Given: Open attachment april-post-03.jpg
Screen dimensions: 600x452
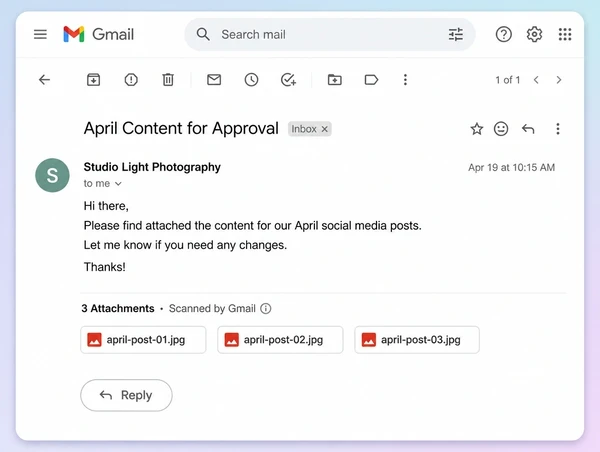Looking at the screenshot, I should 417,340.
